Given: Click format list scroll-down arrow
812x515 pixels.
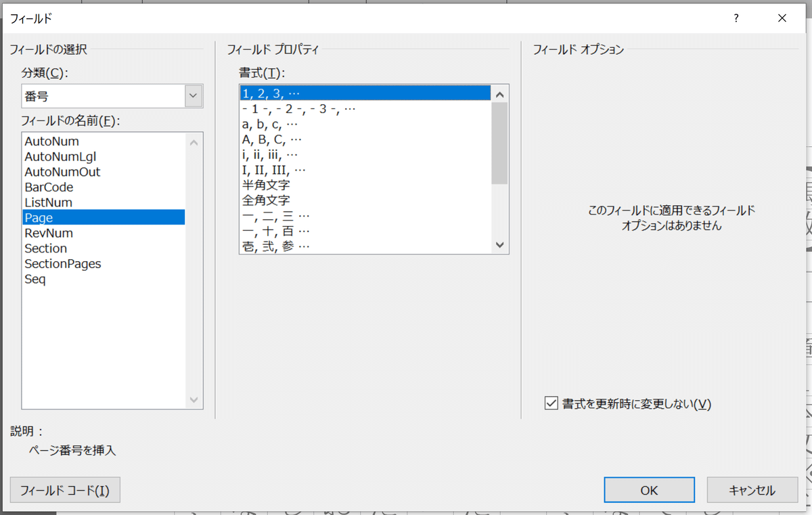Looking at the screenshot, I should click(499, 245).
